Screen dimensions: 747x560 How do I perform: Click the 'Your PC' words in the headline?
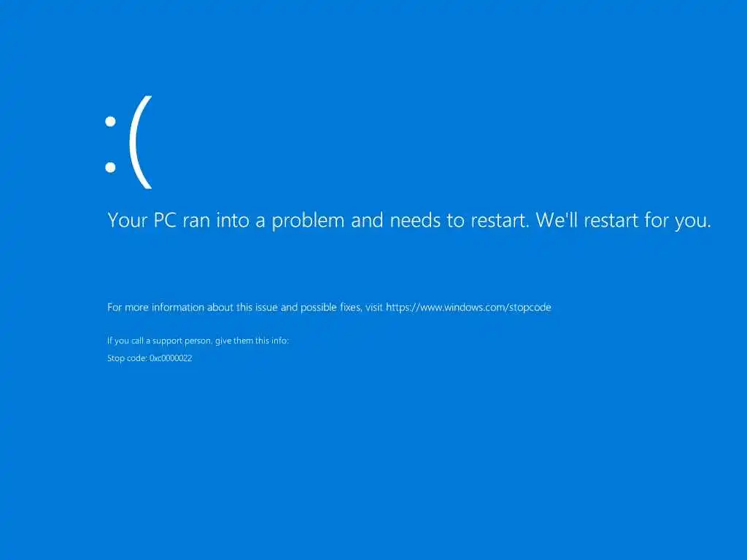(142, 220)
